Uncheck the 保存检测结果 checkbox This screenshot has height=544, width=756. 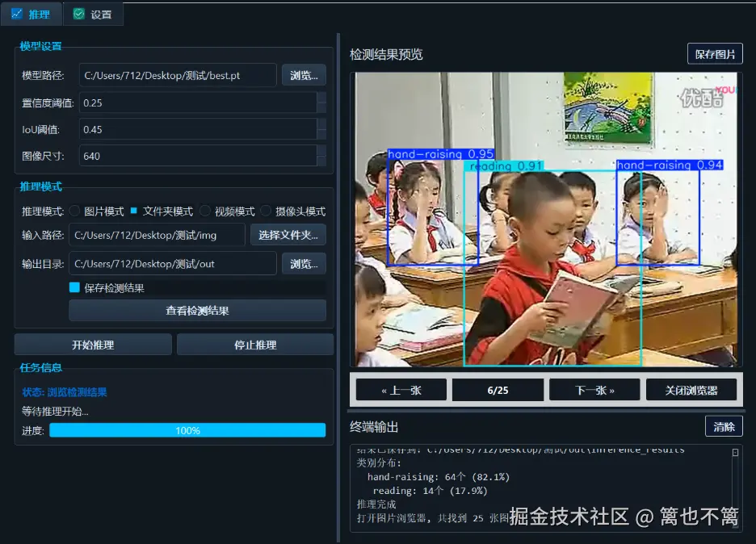[x=76, y=287]
